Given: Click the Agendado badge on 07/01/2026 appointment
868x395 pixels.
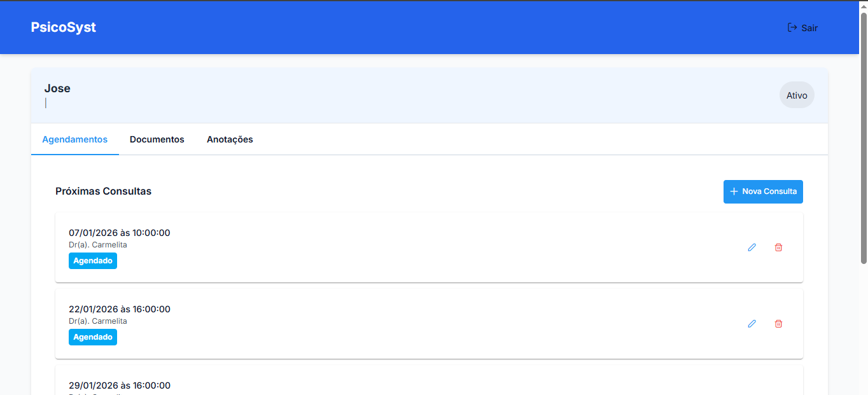Looking at the screenshot, I should (x=93, y=261).
